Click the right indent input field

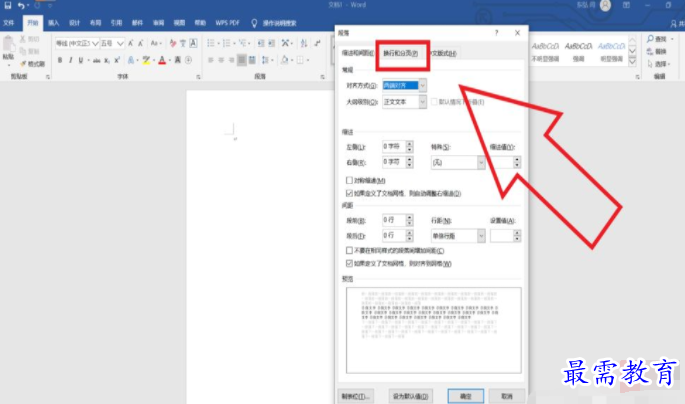click(394, 162)
